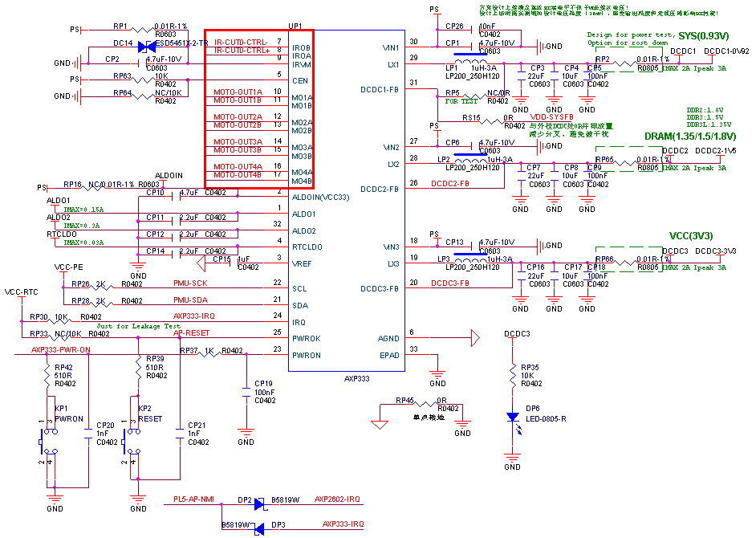Select the SYS(0.93V) power rail label

[703, 36]
